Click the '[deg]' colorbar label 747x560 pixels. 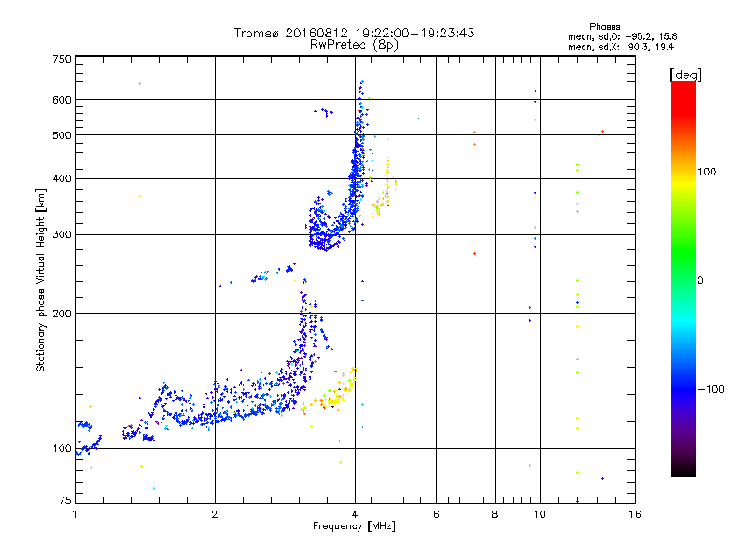coord(685,75)
